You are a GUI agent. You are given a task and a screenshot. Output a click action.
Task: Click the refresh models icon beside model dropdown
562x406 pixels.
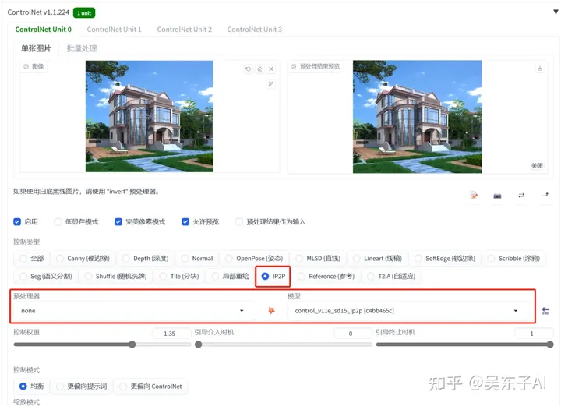(x=545, y=311)
